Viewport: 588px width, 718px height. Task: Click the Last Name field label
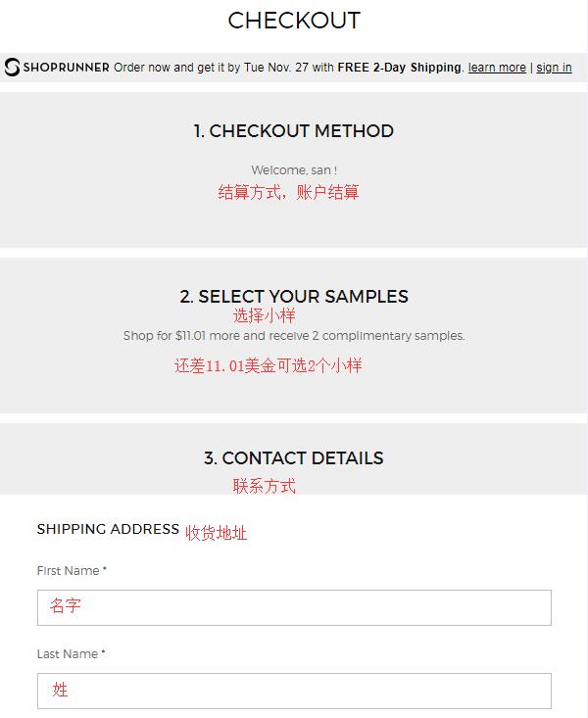[71, 654]
